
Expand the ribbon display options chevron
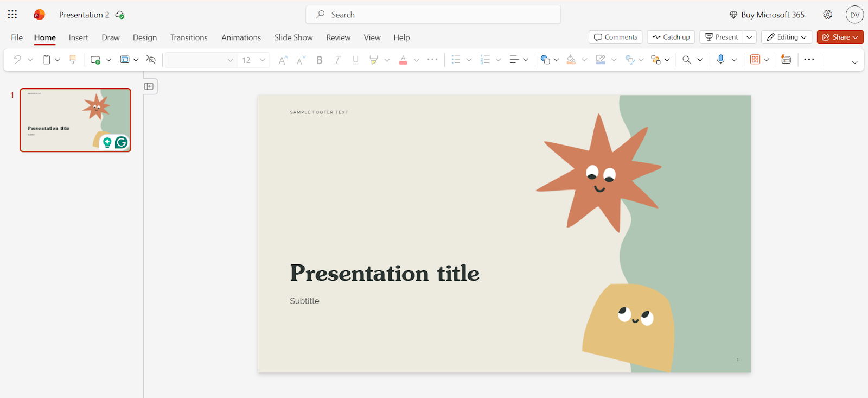[x=855, y=62]
